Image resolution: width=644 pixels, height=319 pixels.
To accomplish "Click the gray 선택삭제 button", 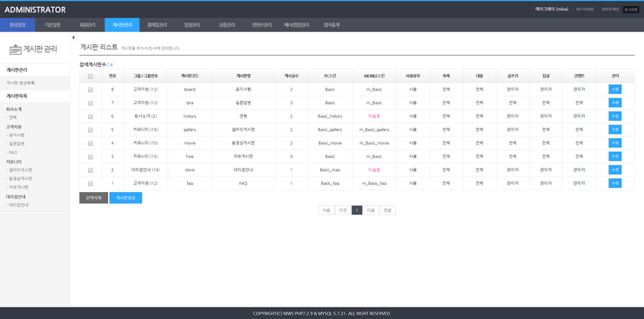I will (94, 197).
